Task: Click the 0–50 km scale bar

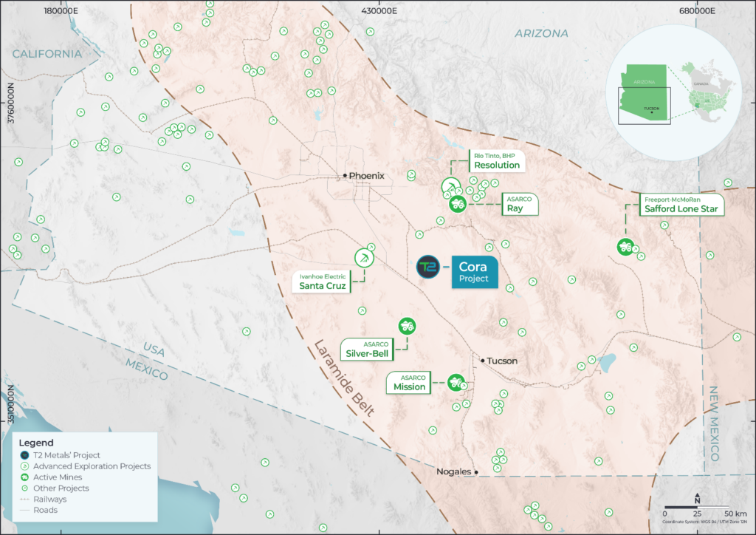Action: (x=697, y=508)
